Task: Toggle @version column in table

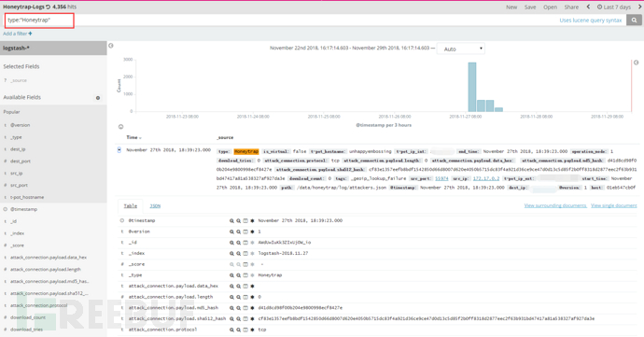Action: [245, 232]
